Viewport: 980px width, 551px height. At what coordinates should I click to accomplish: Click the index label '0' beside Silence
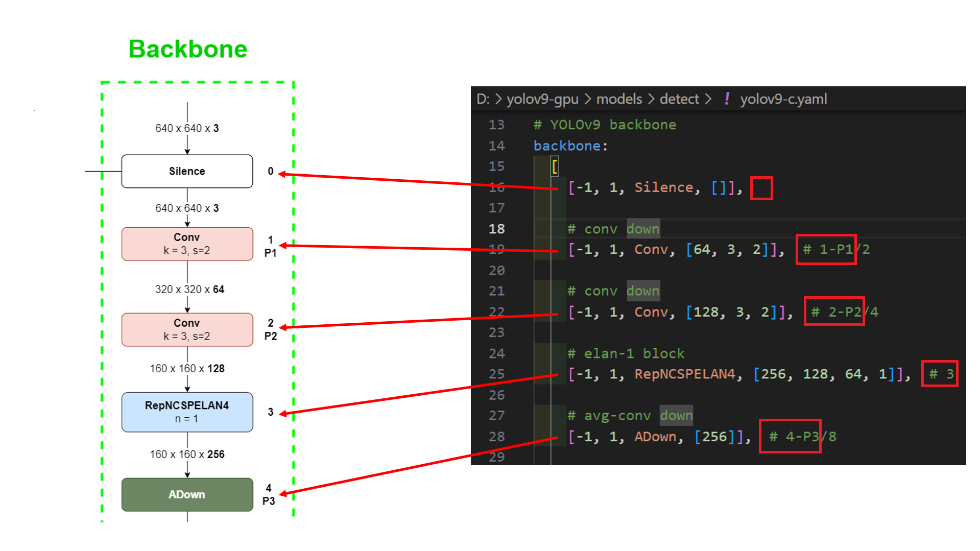coord(271,172)
